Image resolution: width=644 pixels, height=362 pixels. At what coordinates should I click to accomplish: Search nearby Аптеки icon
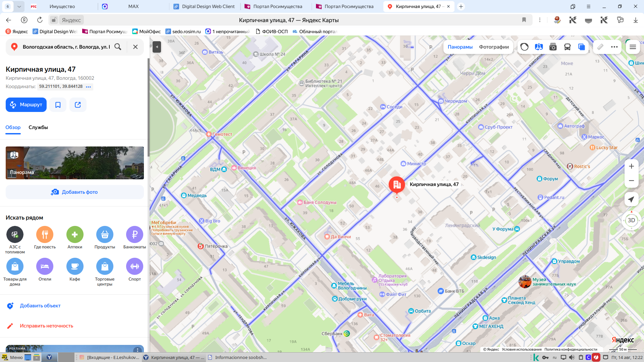[75, 234]
